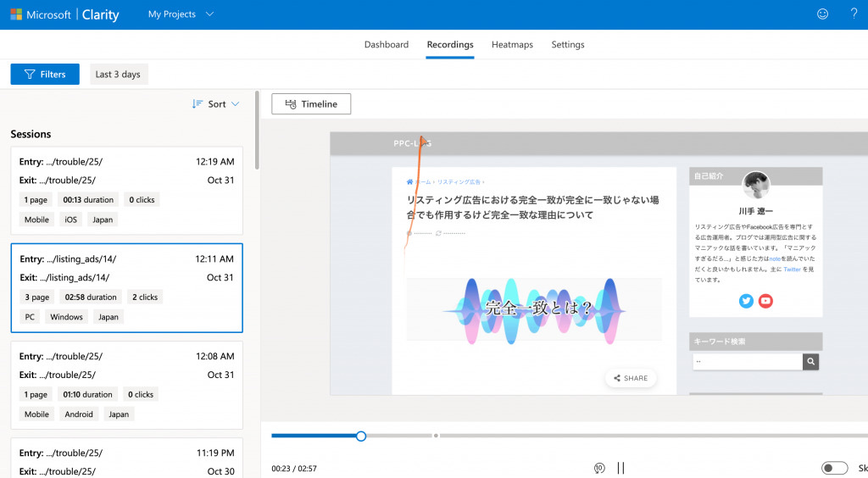Open the help question mark icon
Viewport: 868px width, 478px height.
854,14
